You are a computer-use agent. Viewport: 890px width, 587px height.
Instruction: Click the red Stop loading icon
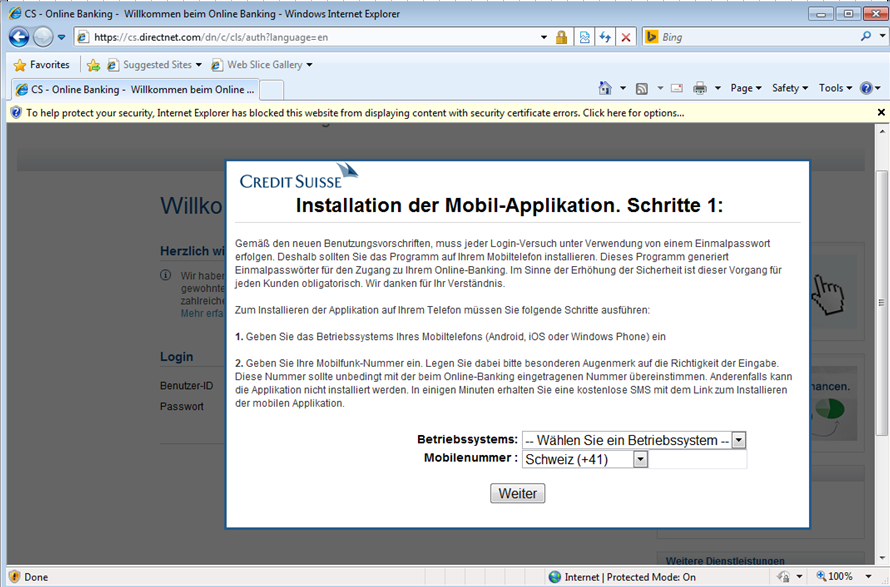coord(626,37)
